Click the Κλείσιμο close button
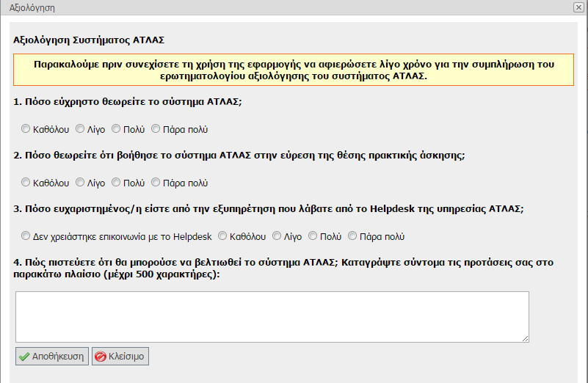This screenshot has height=383, width=588. [x=120, y=356]
